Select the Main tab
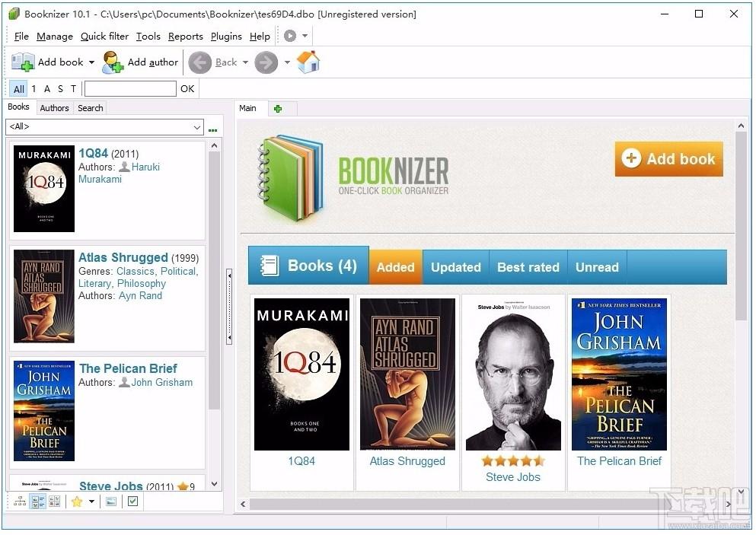Image resolution: width=756 pixels, height=535 pixels. click(248, 108)
